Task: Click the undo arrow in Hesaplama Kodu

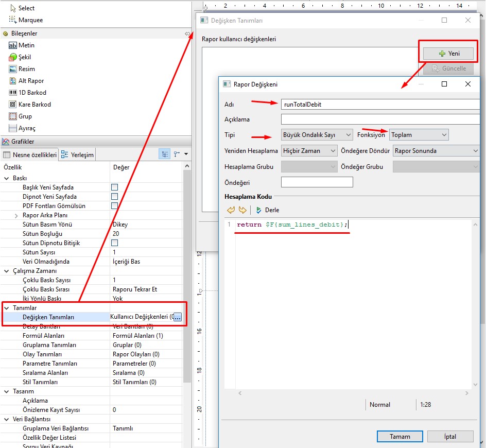Action: 231,210
